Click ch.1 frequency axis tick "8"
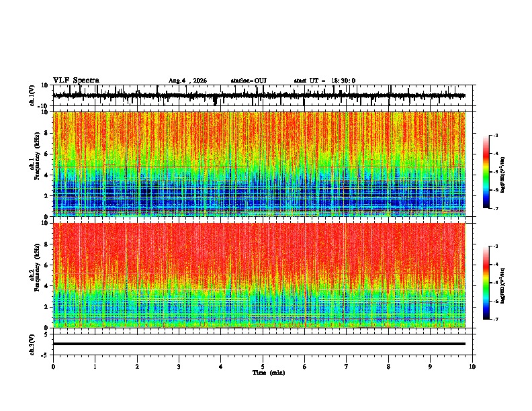The width and height of the screenshot is (532, 411). [x=47, y=133]
